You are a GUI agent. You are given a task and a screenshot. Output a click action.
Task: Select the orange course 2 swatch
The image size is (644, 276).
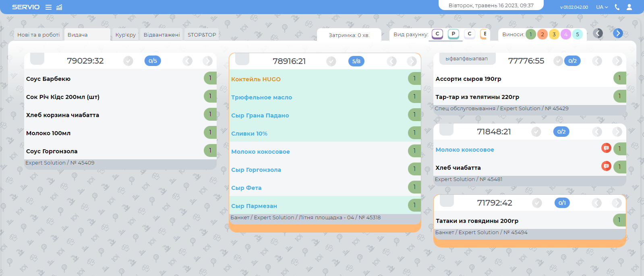[543, 35]
